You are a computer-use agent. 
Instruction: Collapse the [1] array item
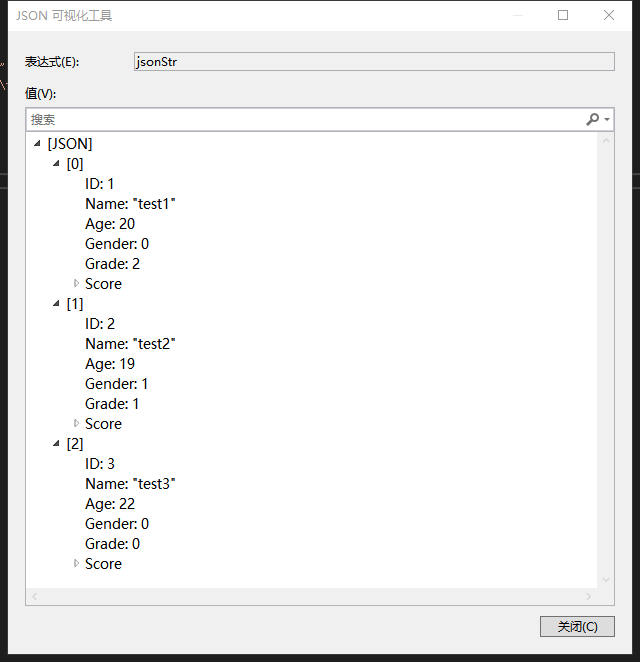[x=56, y=303]
